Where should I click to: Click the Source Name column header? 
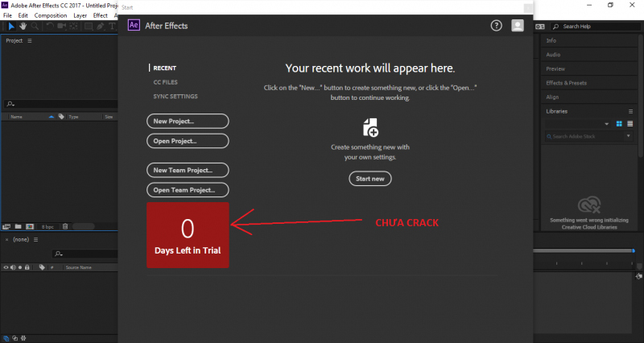point(78,267)
